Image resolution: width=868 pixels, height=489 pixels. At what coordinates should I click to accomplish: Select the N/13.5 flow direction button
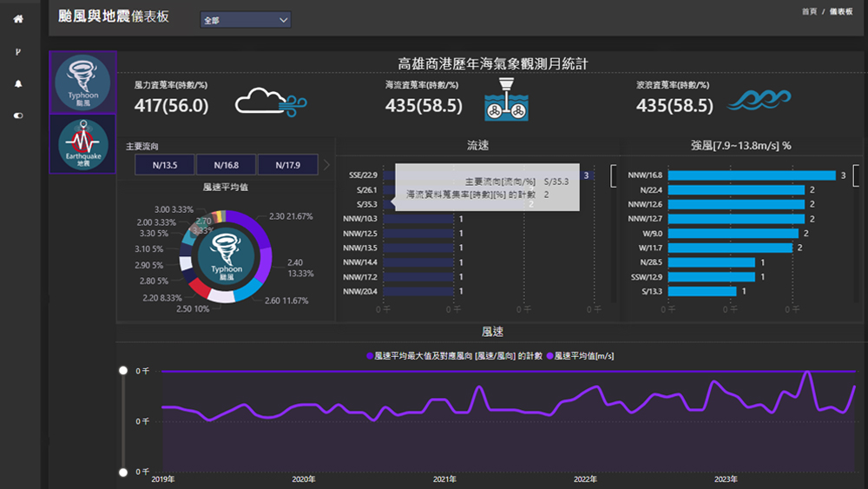[x=164, y=164]
